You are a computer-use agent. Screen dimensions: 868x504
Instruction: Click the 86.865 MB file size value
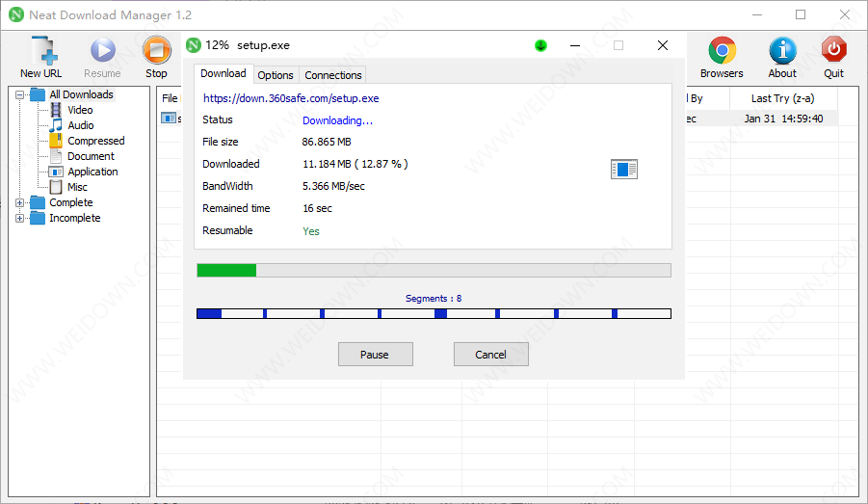point(327,142)
